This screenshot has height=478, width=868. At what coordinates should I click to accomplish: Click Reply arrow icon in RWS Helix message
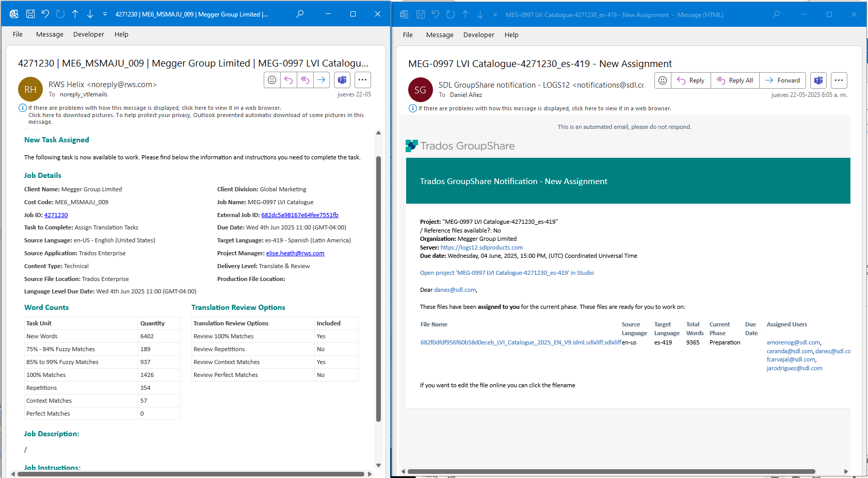(x=288, y=80)
